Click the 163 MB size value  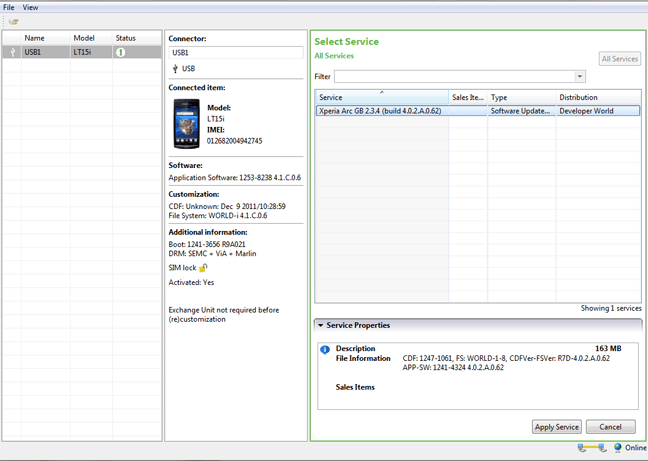click(608, 348)
